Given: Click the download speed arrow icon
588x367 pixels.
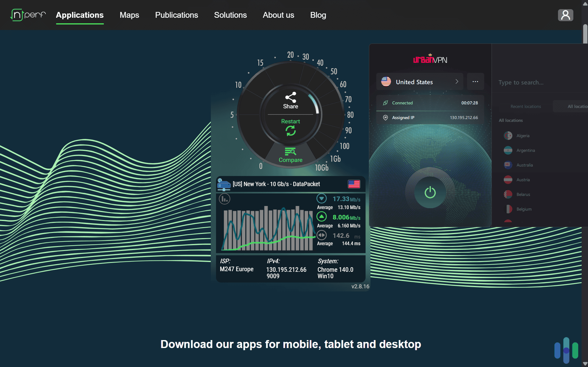Looking at the screenshot, I should point(321,199).
